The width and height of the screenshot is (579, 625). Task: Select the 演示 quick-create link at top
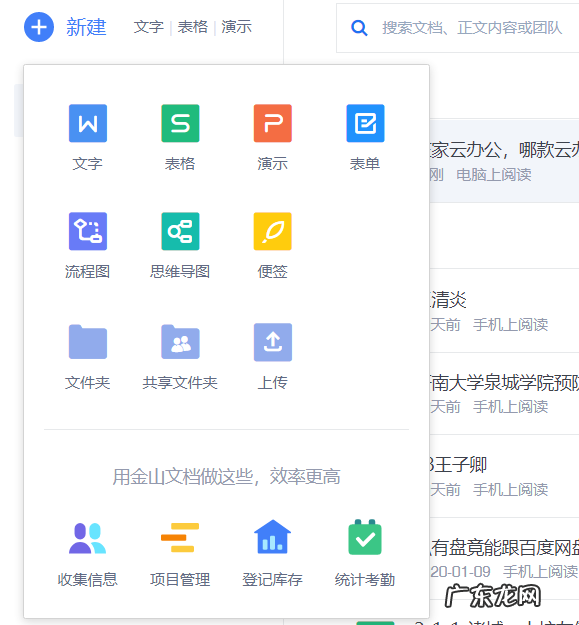click(x=236, y=27)
